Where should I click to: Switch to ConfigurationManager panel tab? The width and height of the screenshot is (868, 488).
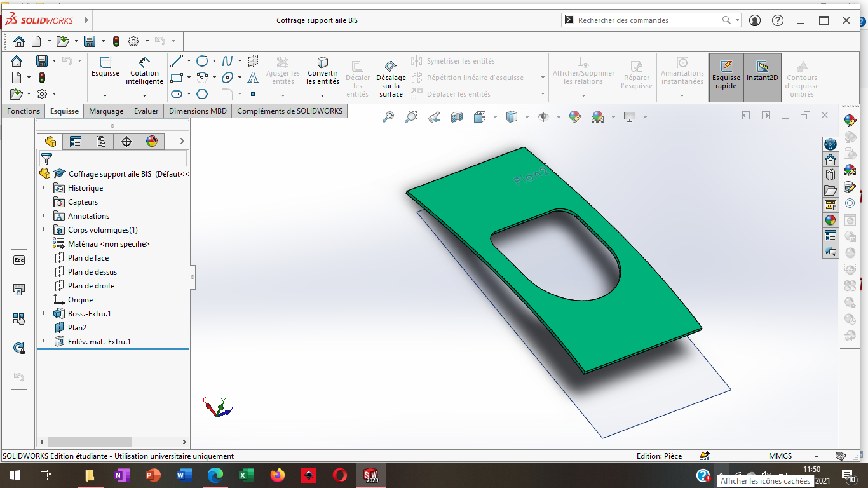tap(101, 142)
